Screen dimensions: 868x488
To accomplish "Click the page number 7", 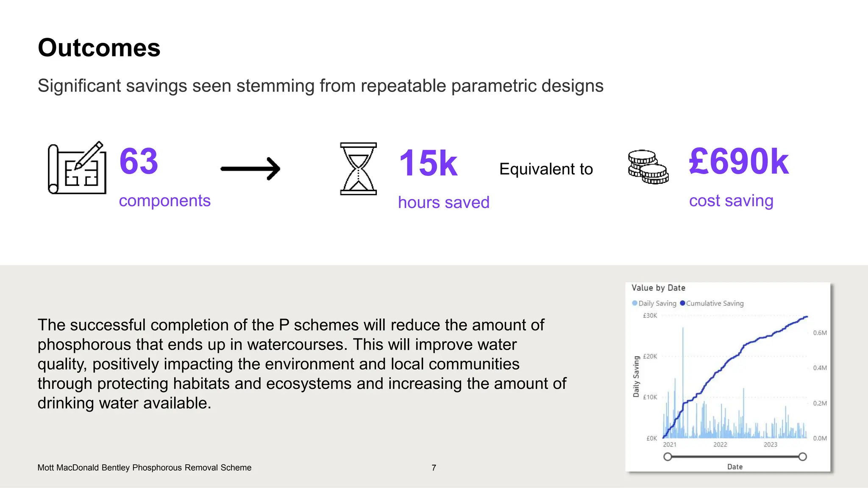I will (x=434, y=468).
